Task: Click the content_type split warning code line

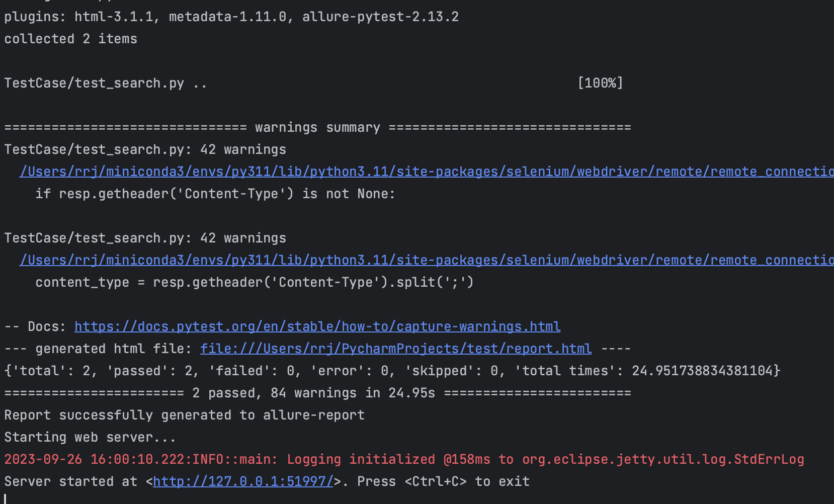Action: pos(254,282)
